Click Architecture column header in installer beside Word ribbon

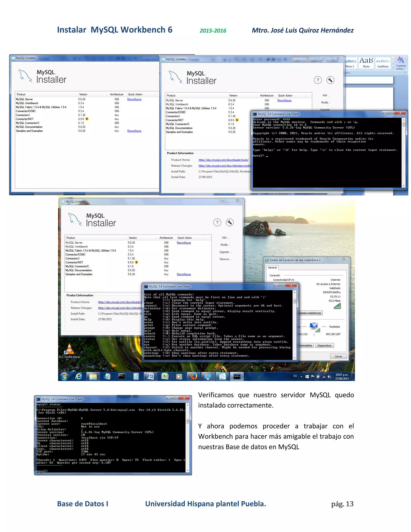click(267, 96)
